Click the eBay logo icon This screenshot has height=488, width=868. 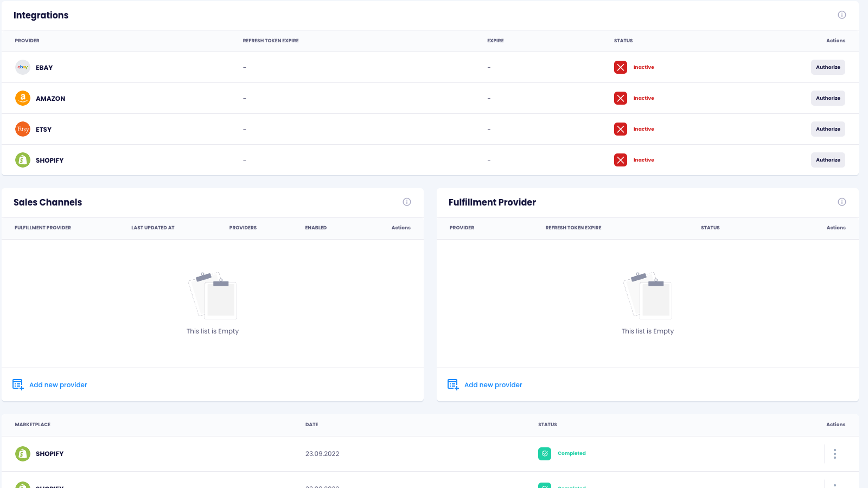point(23,67)
